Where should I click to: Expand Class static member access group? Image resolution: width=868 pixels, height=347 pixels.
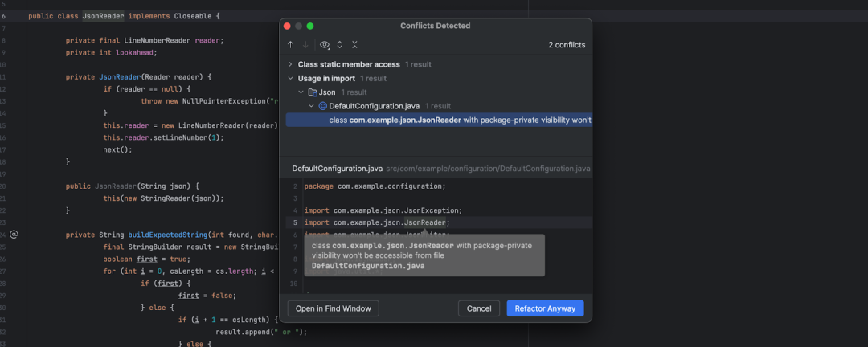290,64
